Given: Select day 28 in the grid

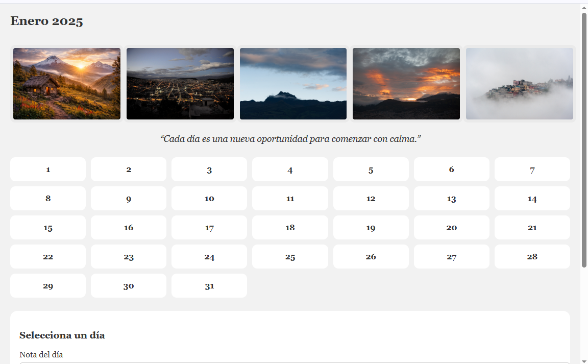Looking at the screenshot, I should coord(532,257).
